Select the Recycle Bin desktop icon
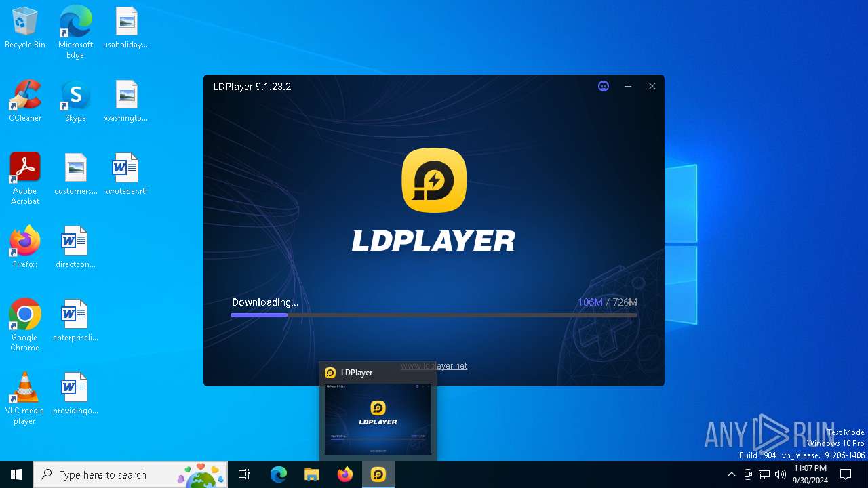 pos(25,28)
